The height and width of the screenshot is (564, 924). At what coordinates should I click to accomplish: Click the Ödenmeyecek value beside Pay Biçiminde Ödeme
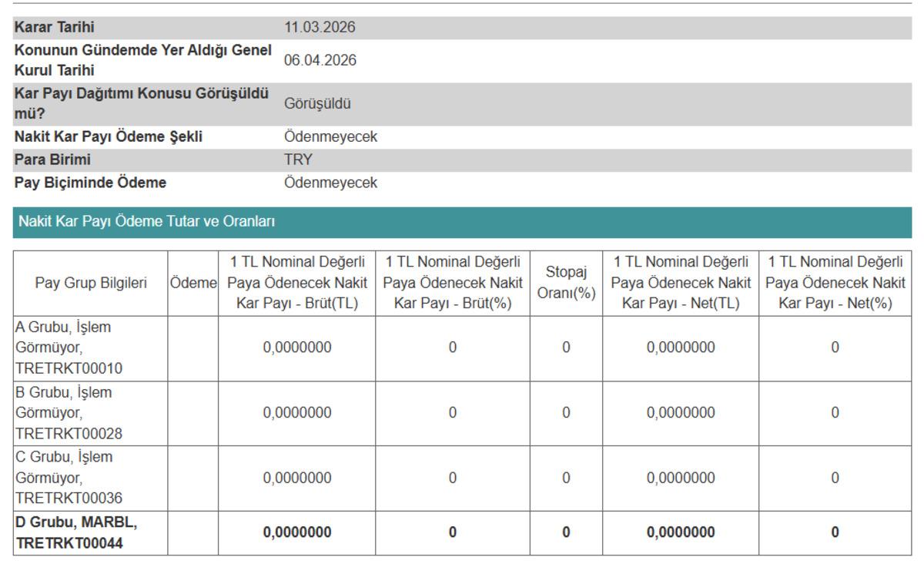(330, 183)
